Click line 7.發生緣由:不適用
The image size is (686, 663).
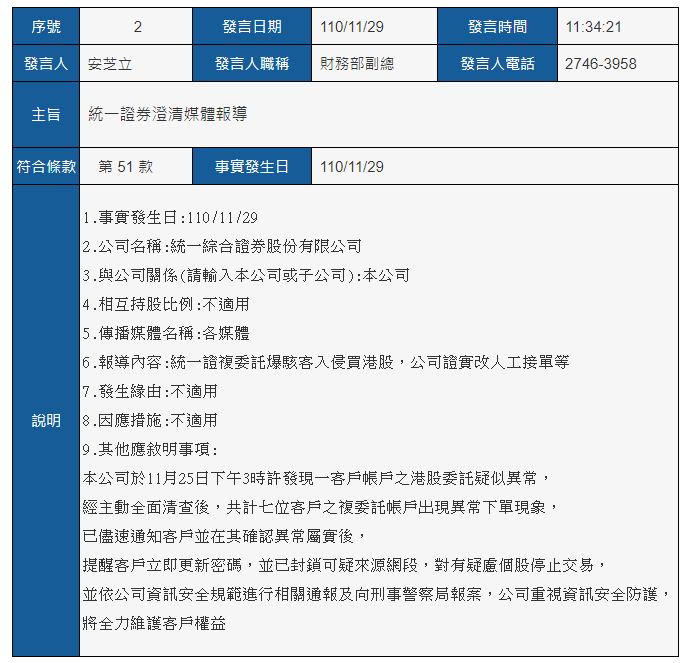(x=150, y=391)
